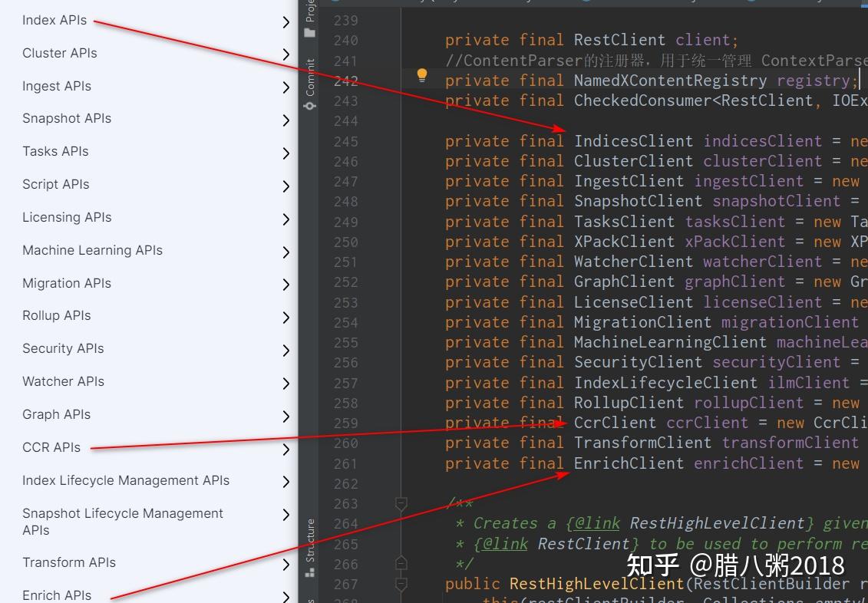Expand the Cluster APIs section chevron
Image resolution: width=868 pixels, height=603 pixels.
(x=285, y=54)
